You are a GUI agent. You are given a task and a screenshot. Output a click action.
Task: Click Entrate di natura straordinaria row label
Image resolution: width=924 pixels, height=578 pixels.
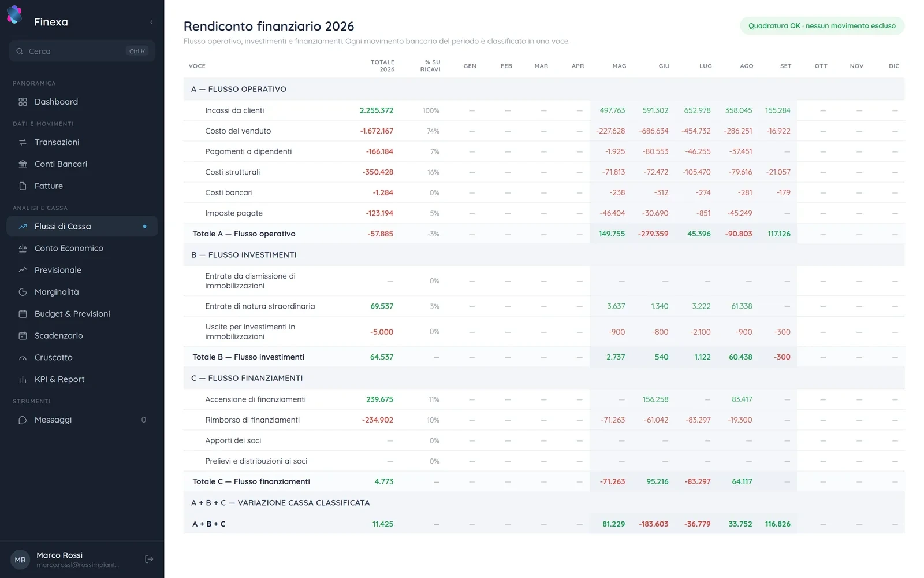coord(260,306)
